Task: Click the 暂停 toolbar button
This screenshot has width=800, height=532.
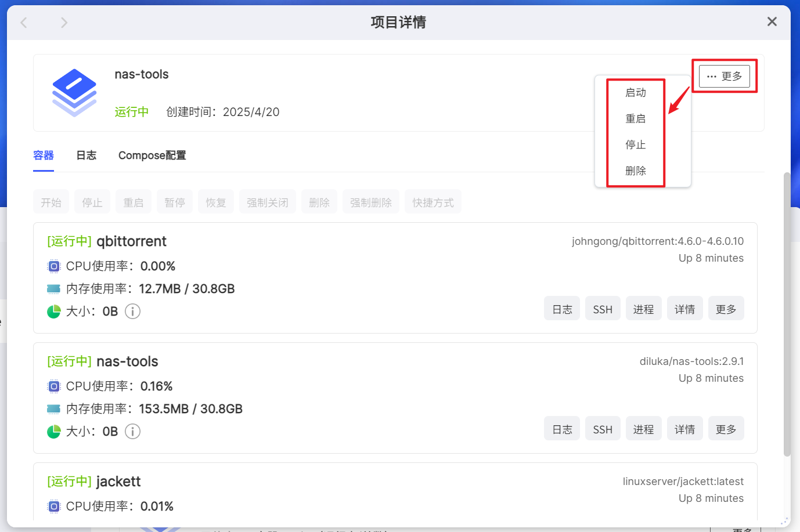Action: click(175, 202)
